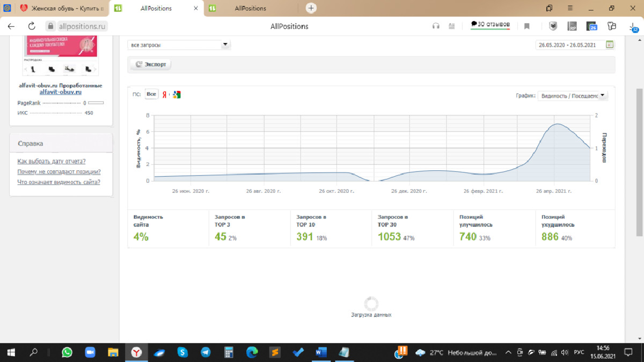
Task: Click the 'Позиций ухудшилось' value 886
Action: tap(550, 237)
